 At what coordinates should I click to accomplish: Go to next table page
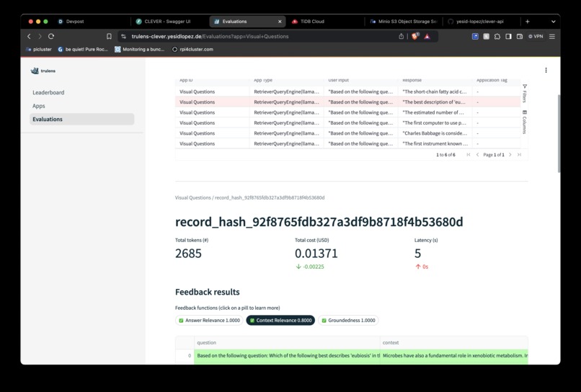click(x=510, y=154)
